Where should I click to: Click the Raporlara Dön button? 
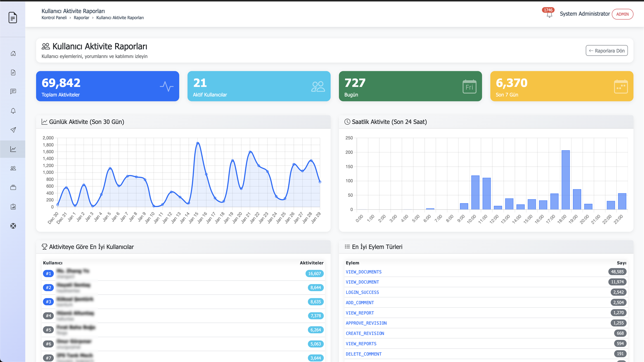tap(606, 51)
